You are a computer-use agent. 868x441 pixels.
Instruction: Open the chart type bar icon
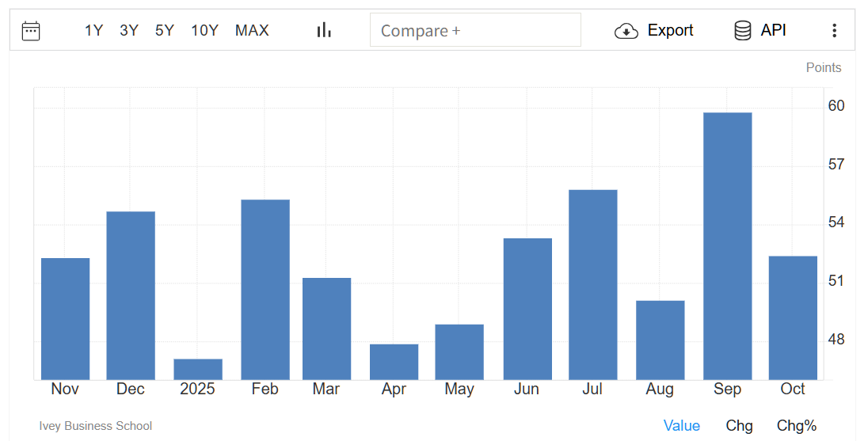pyautogui.click(x=324, y=30)
